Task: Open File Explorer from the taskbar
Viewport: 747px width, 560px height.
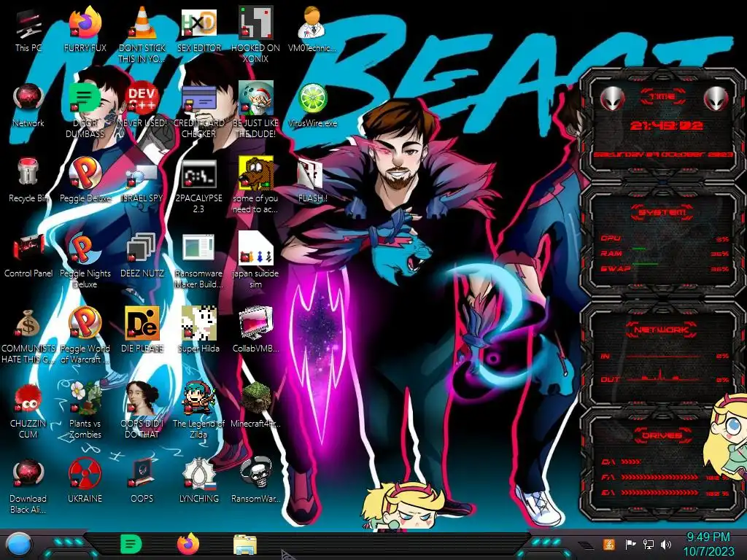Action: click(245, 545)
